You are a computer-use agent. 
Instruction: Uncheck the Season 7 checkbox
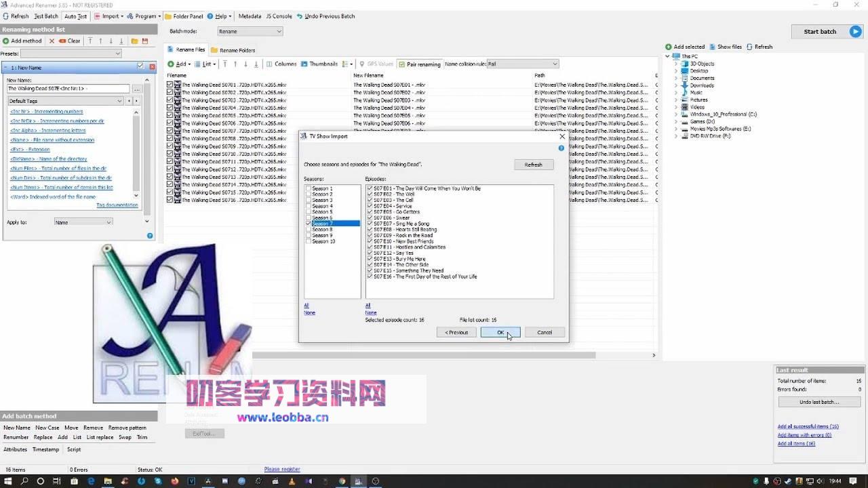pos(309,224)
